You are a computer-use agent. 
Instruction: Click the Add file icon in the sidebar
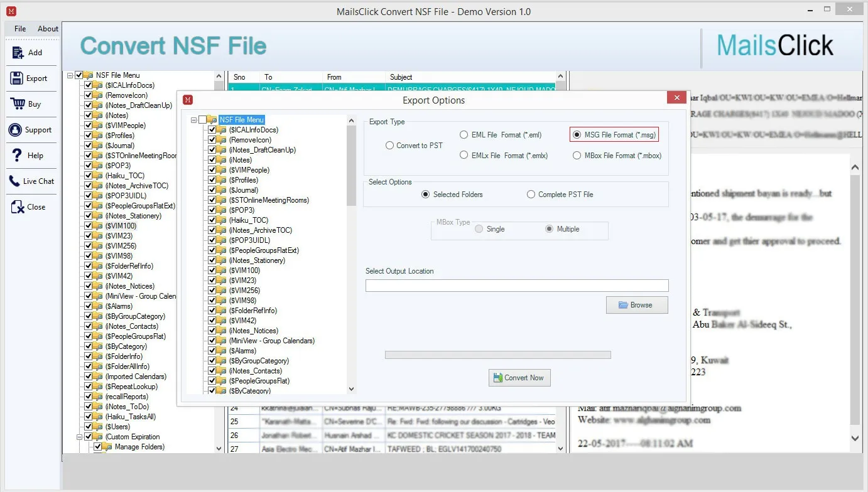pyautogui.click(x=18, y=53)
